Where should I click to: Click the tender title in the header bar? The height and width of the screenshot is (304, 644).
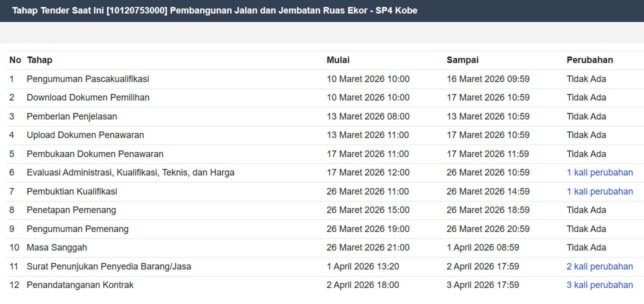pos(214,10)
